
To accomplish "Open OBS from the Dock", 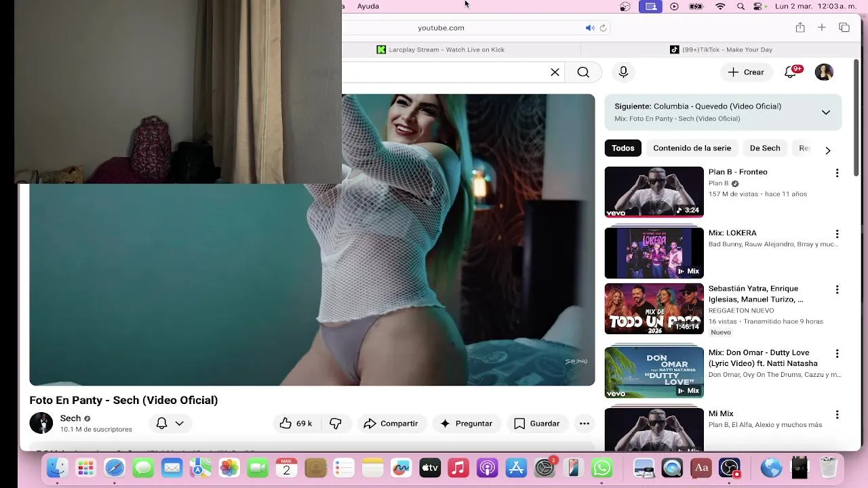I will [x=730, y=468].
